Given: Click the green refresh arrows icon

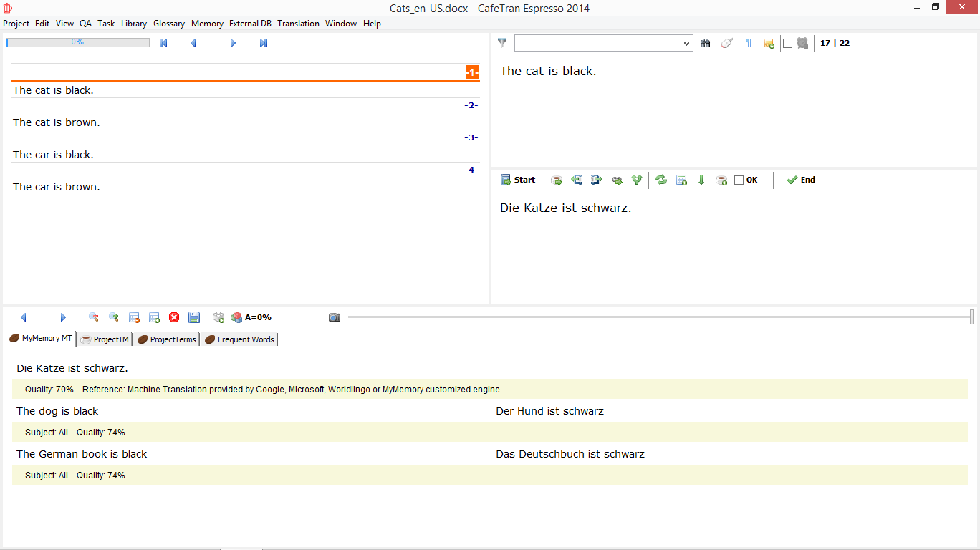Looking at the screenshot, I should tap(661, 180).
